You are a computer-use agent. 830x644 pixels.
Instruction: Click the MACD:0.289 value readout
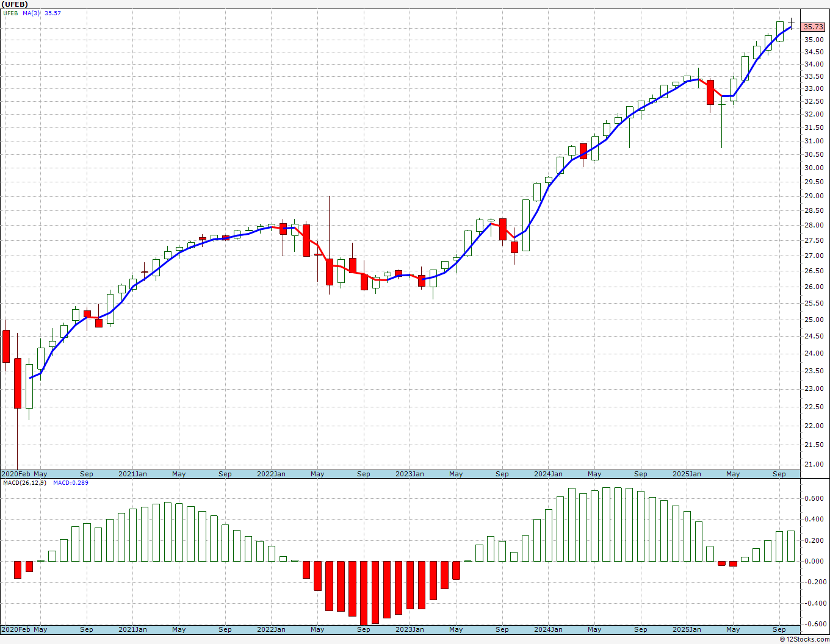(70, 483)
